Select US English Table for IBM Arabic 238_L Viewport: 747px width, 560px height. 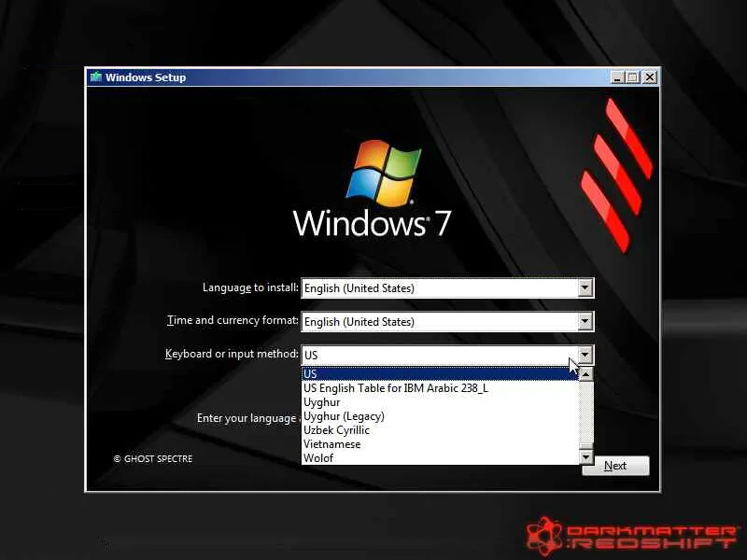coord(440,388)
